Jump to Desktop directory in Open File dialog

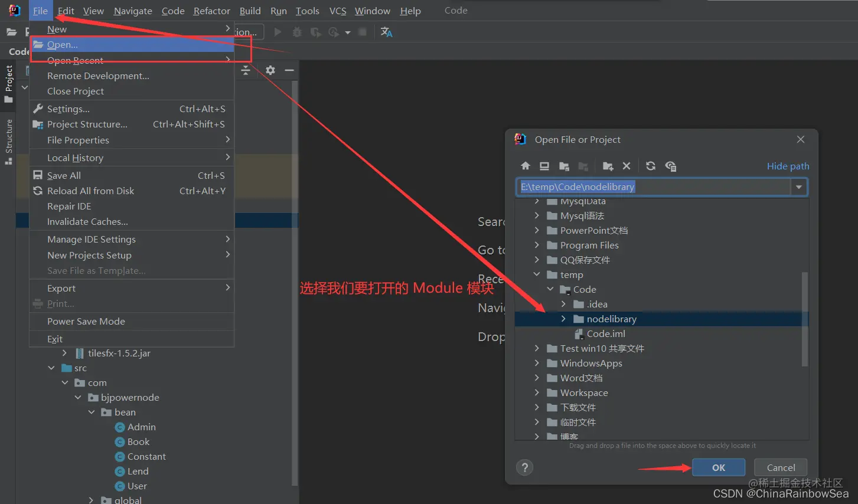(544, 166)
